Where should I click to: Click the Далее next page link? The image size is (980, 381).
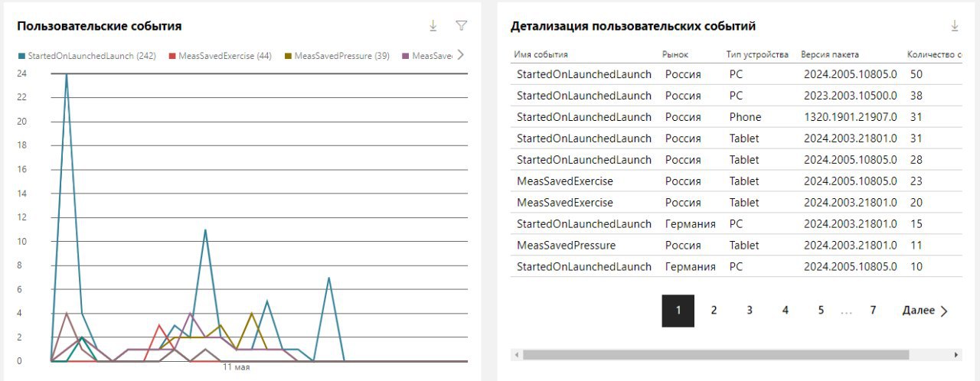(x=925, y=311)
